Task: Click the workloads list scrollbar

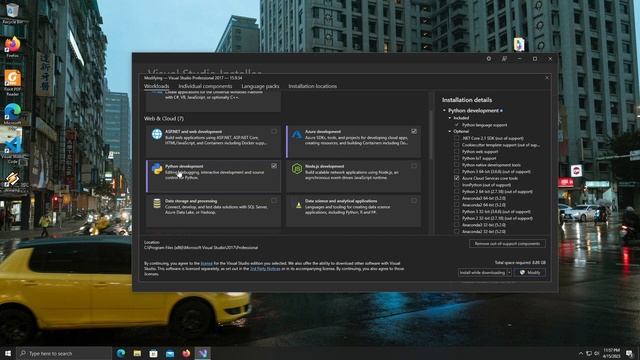Action: (430, 135)
